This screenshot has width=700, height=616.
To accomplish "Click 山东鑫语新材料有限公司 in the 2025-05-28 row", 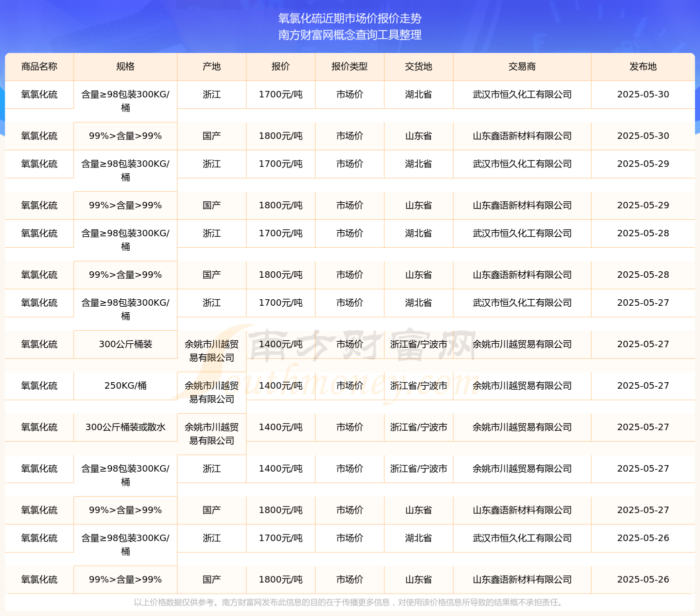I will coord(522,275).
